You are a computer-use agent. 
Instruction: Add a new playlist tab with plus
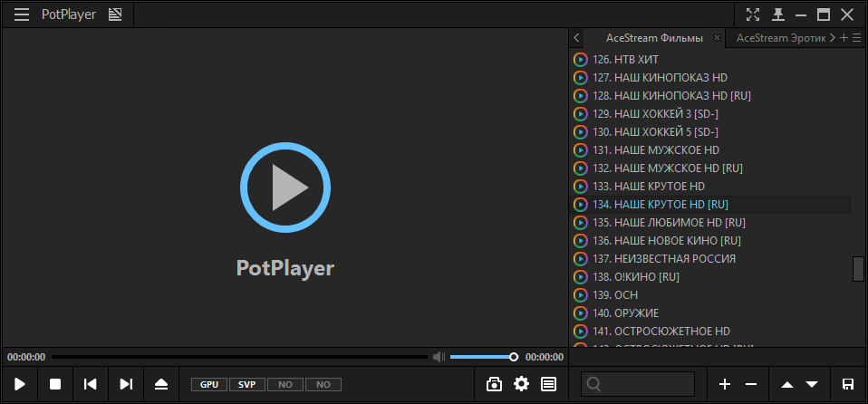844,38
